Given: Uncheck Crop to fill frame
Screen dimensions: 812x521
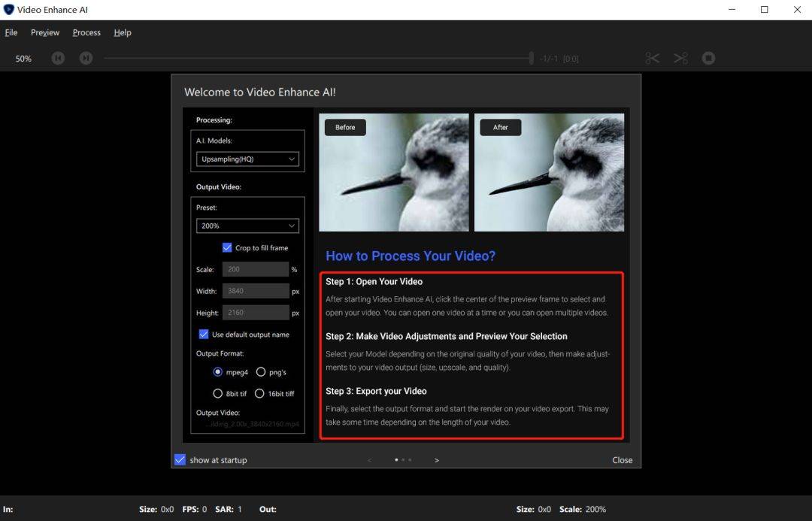Looking at the screenshot, I should (227, 247).
